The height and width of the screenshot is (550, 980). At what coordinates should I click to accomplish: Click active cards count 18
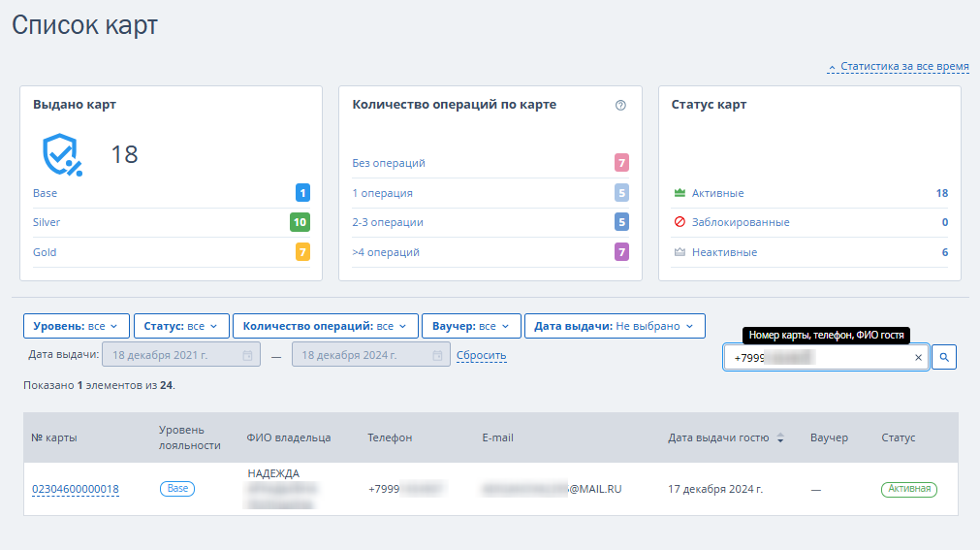[x=942, y=193]
